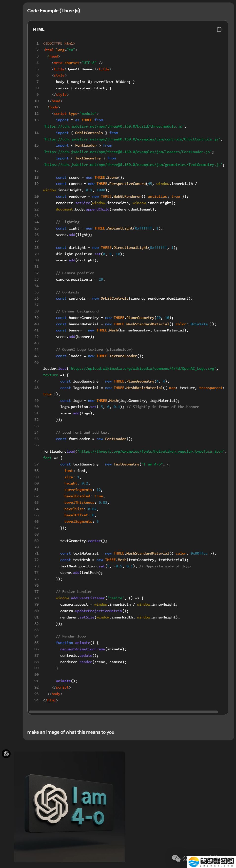Click the "// Lighting" comment line

tap(68, 222)
